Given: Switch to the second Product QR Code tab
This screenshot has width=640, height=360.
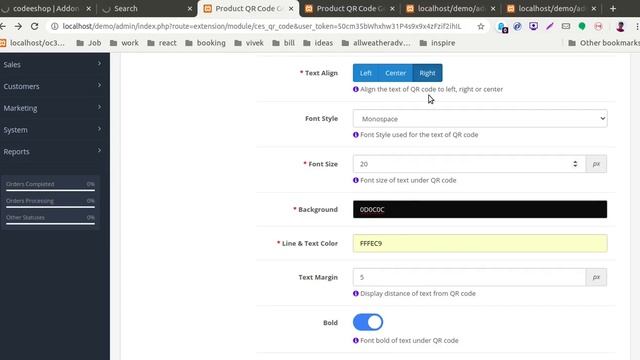Looking at the screenshot, I should pos(349,9).
